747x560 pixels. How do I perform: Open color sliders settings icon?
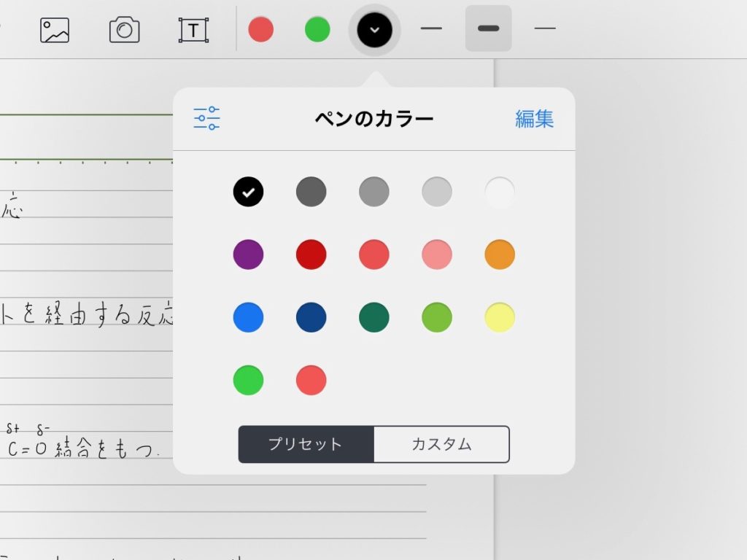[x=206, y=118]
